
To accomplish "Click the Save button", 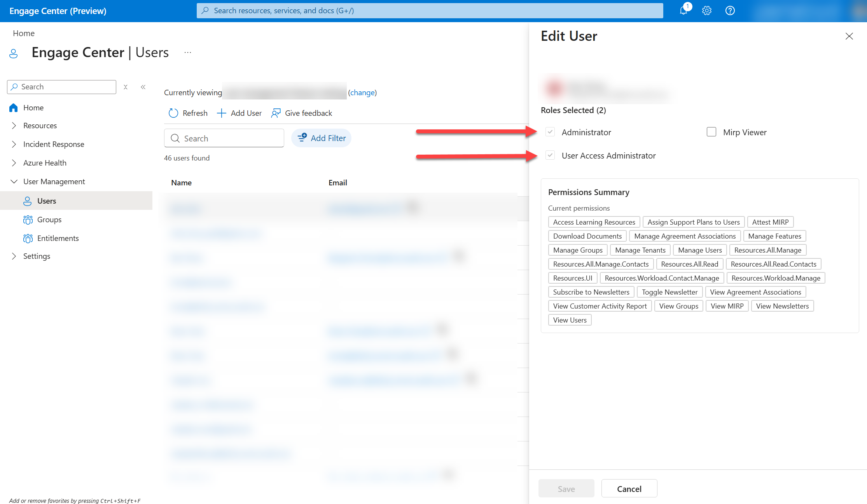I will click(566, 488).
